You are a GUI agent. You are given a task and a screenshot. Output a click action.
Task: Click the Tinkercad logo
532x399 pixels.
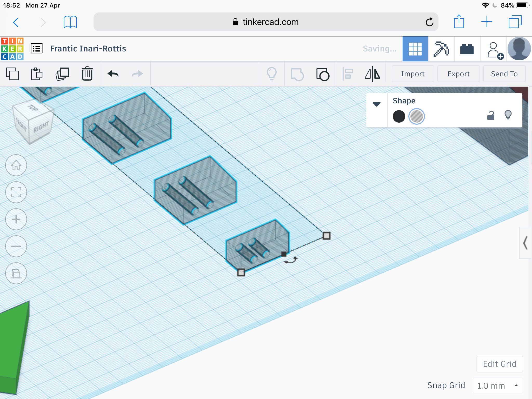[12, 49]
